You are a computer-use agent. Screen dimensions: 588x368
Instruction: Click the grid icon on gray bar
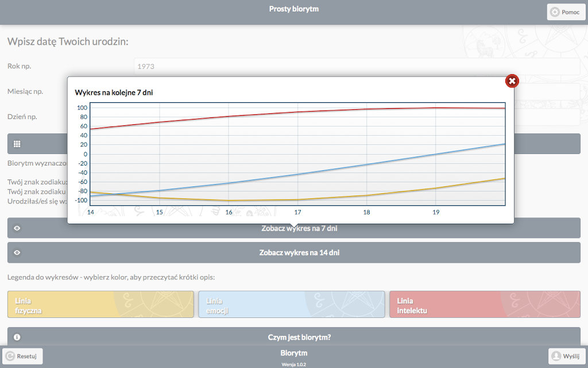pyautogui.click(x=17, y=144)
